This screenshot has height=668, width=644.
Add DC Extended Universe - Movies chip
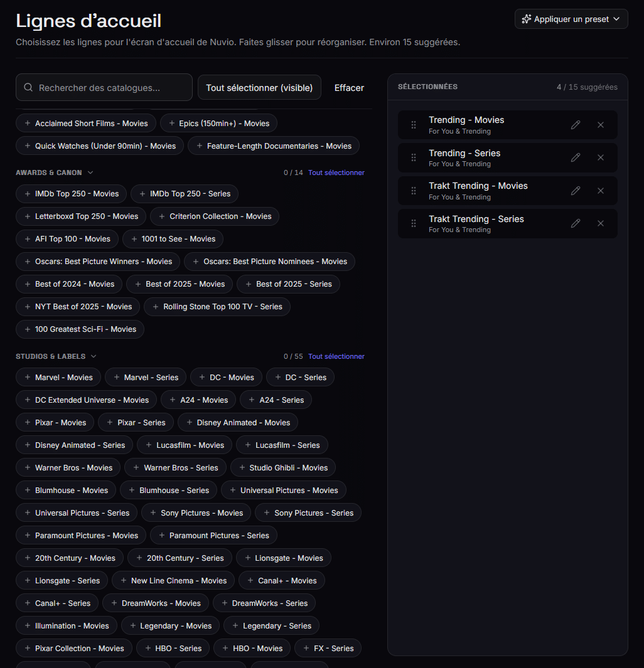click(x=87, y=400)
